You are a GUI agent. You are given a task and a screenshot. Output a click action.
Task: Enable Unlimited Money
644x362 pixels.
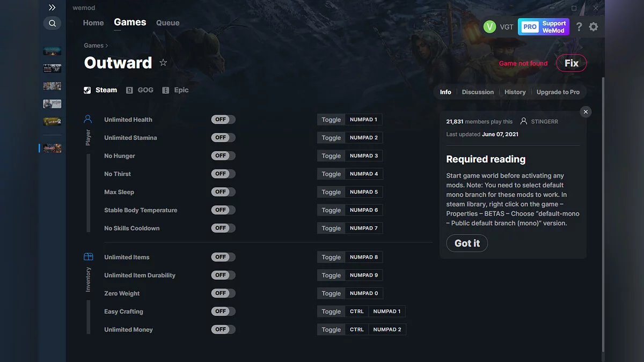tap(223, 329)
